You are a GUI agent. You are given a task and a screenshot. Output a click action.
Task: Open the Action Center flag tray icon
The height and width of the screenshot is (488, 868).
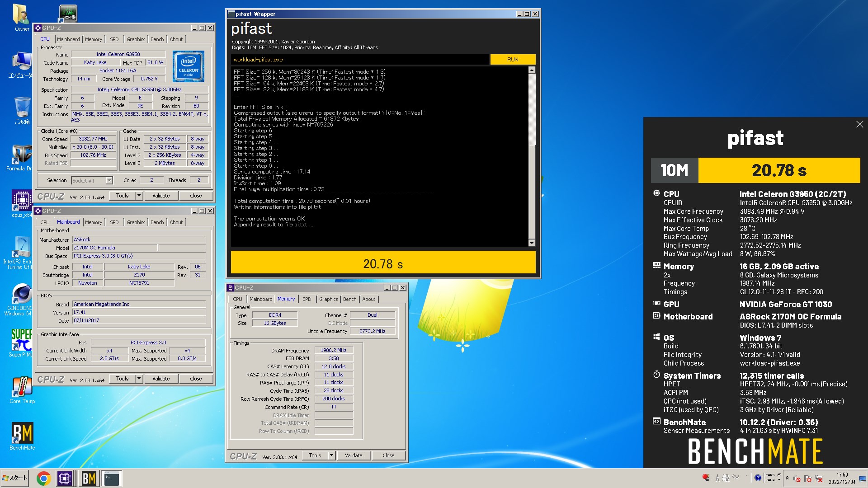808,479
